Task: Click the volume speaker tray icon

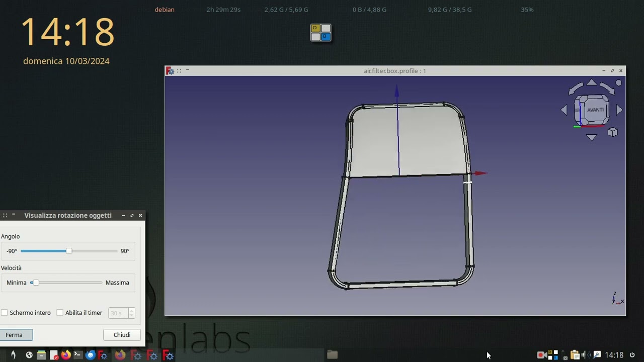Action: (x=586, y=355)
